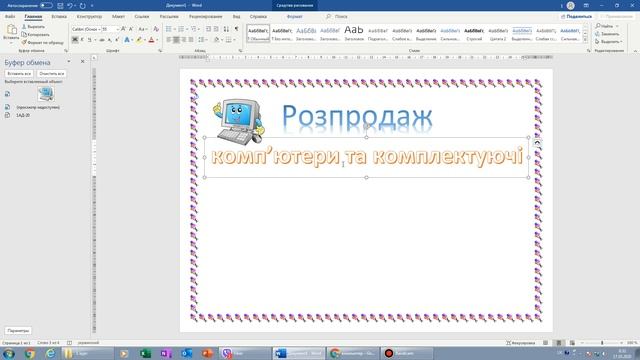Image resolution: width=640 pixels, height=360 pixels.
Task: Increase paragraph indent
Action: [x=216, y=29]
